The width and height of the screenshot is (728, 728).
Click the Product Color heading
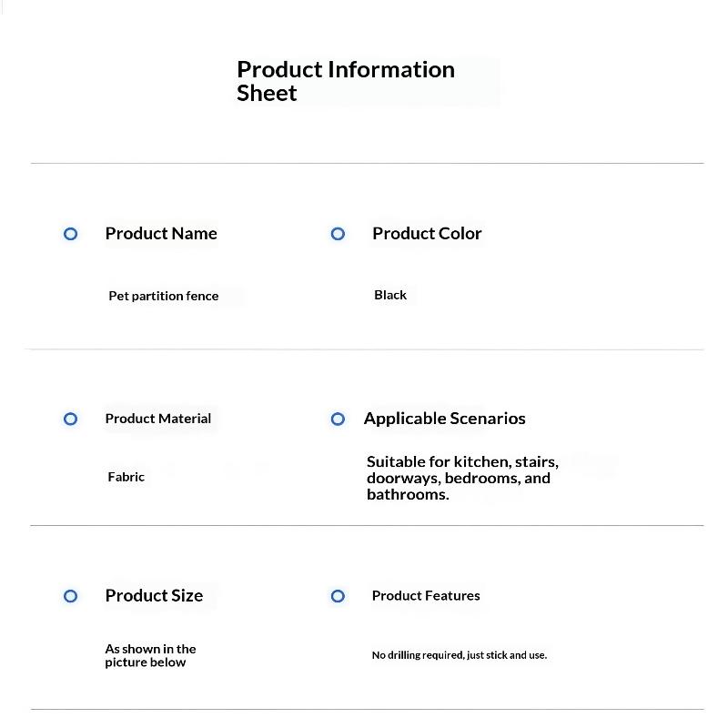427,234
